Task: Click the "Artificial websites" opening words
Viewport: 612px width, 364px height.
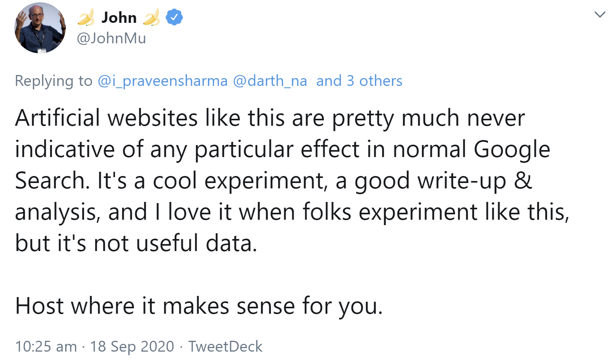Action: tap(106, 118)
